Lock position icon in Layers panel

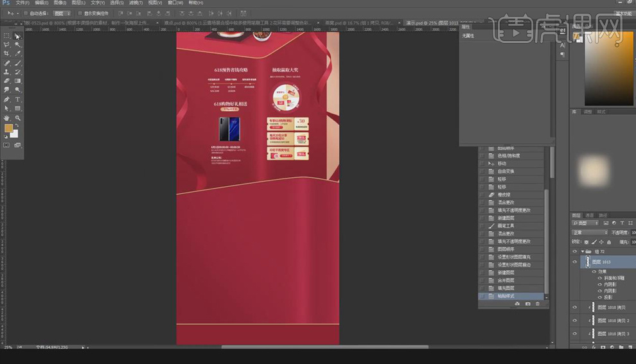pyautogui.click(x=601, y=242)
